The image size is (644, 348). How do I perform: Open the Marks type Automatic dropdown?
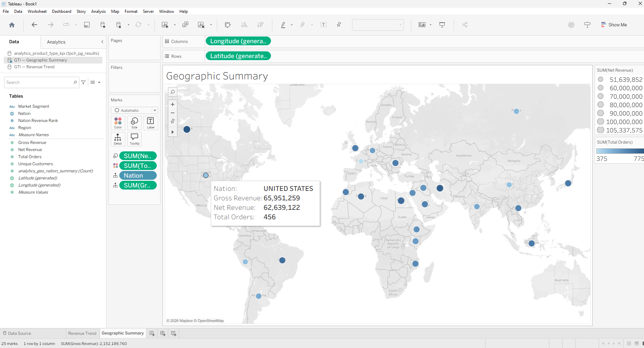(x=134, y=110)
